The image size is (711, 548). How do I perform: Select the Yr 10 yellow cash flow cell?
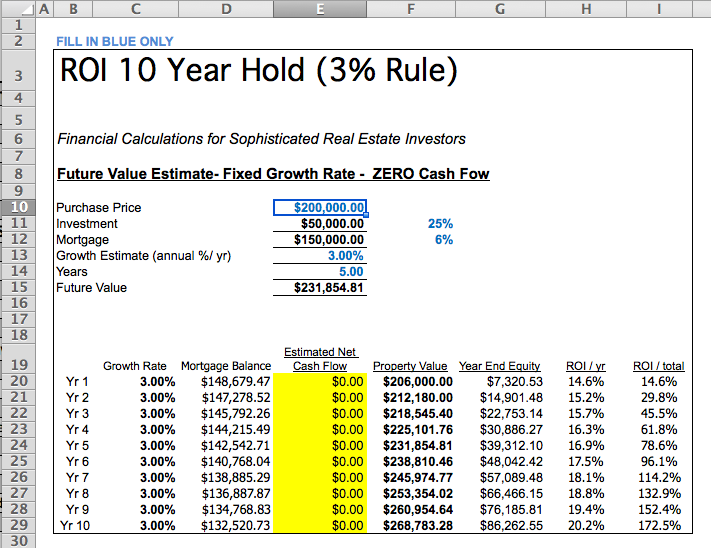pyautogui.click(x=320, y=526)
